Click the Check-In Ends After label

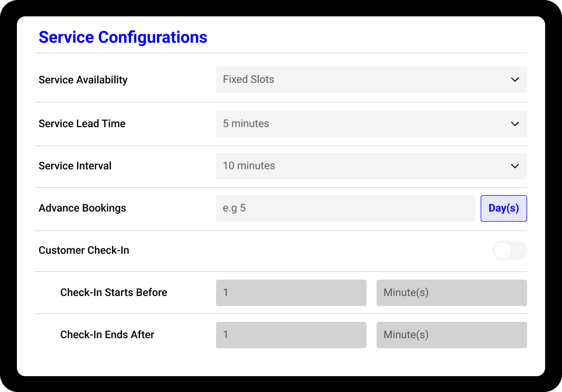point(107,335)
